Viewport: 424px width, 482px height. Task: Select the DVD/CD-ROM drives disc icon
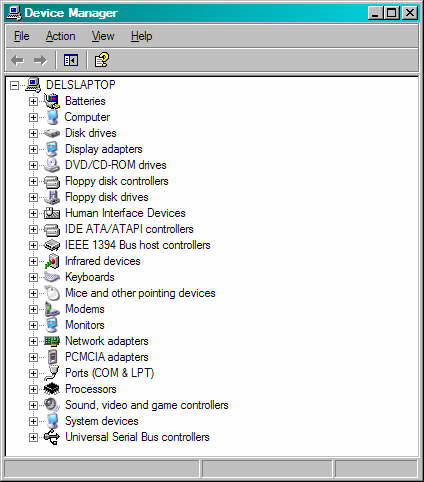coord(52,165)
